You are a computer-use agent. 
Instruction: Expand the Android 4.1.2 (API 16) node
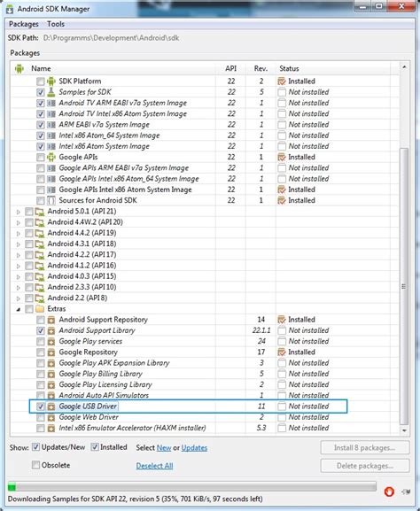tap(19, 266)
